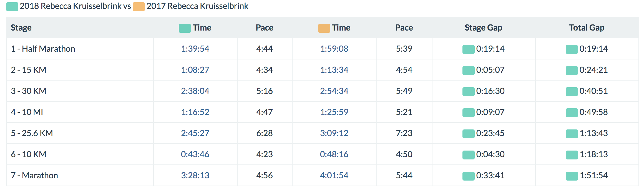The height and width of the screenshot is (190, 644).
Task: Click green swatch next to 0:19:14 stage gap
Action: [468, 49]
